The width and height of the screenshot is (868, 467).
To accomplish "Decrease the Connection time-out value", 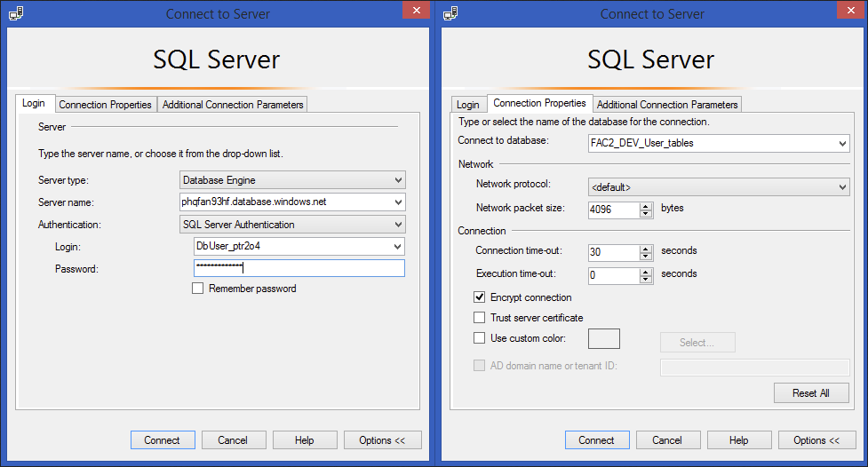I will click(x=646, y=257).
